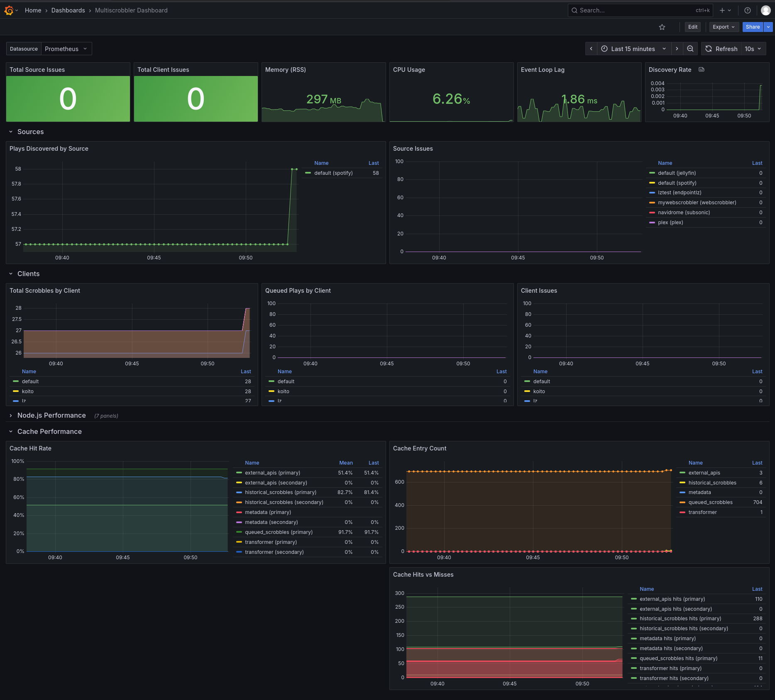Toggle queued_scrobbles series in Cache Entry Count
Image resolution: width=775 pixels, height=700 pixels.
tap(710, 502)
